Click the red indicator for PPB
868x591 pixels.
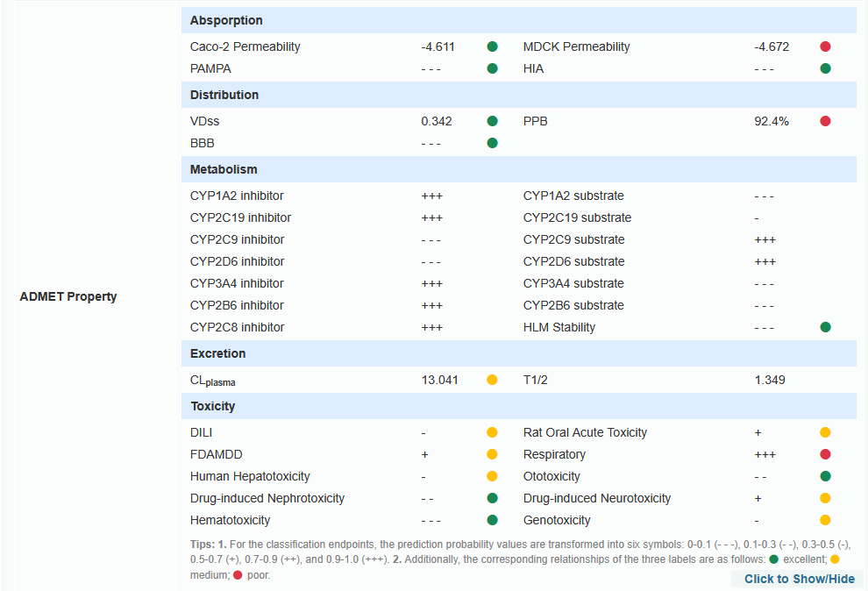coord(825,121)
